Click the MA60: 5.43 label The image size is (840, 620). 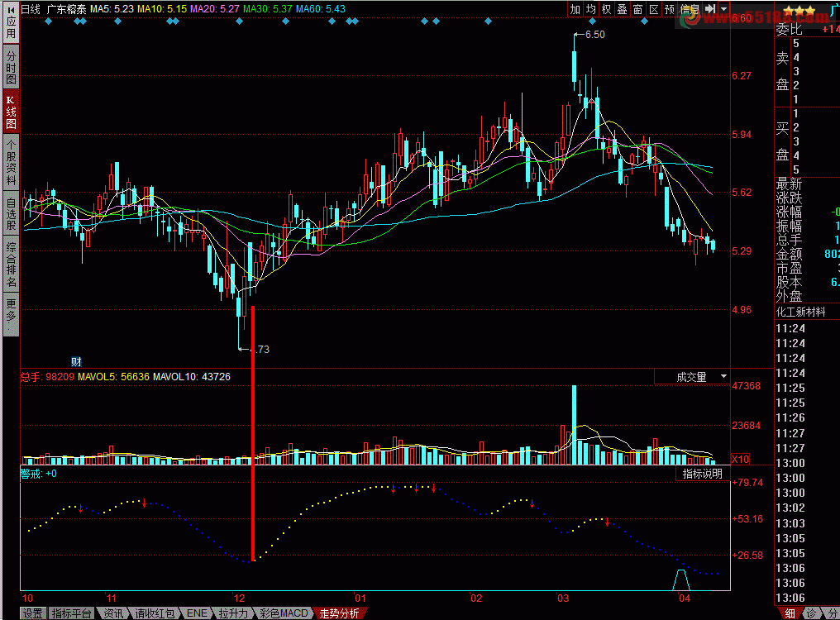click(320, 9)
